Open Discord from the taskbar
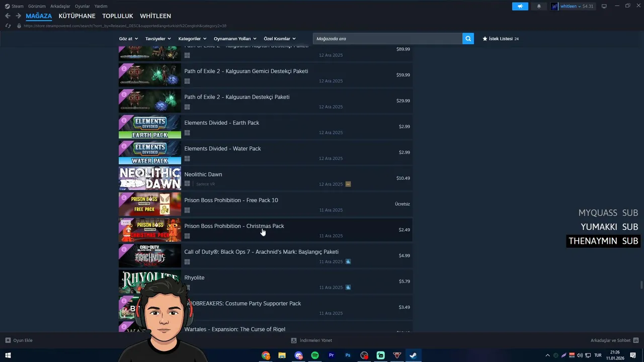The image size is (644, 362). point(299,355)
